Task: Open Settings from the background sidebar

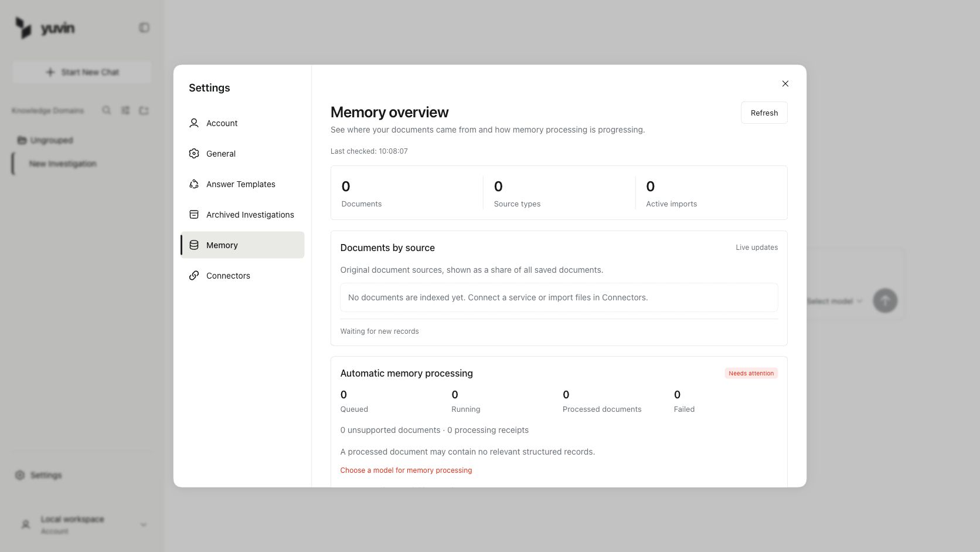Action: tap(39, 475)
